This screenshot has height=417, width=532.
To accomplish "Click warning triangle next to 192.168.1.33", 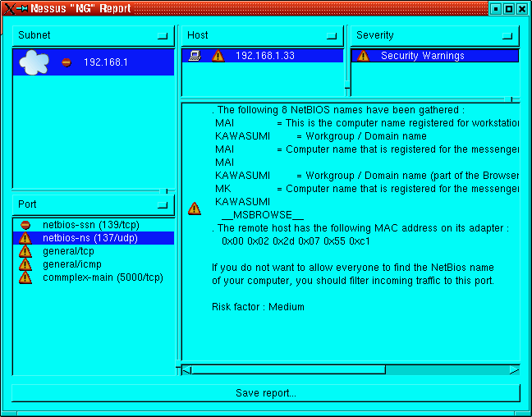I will [218, 56].
